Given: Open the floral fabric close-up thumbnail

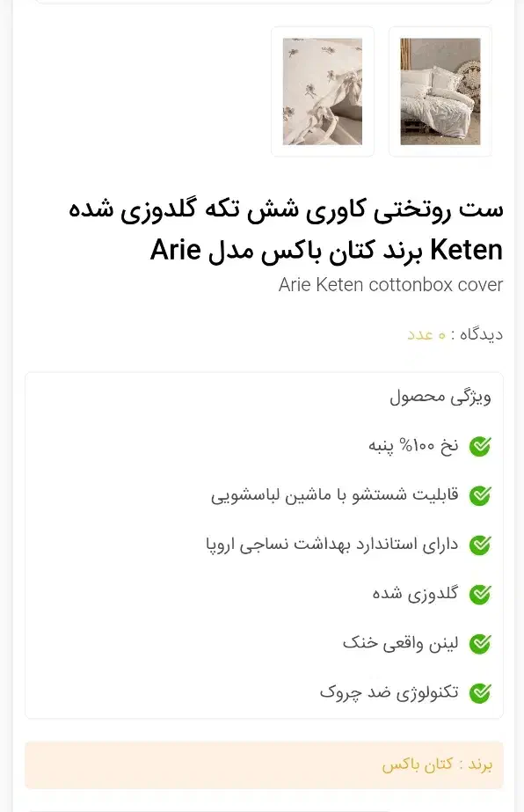Looking at the screenshot, I should [323, 91].
